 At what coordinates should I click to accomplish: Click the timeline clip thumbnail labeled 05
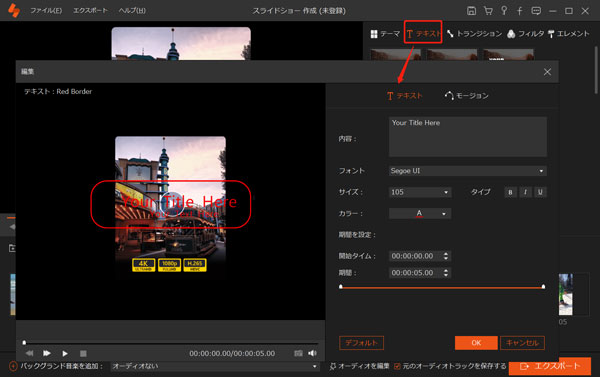tap(566, 294)
